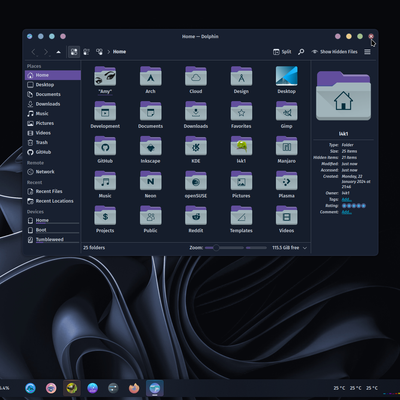This screenshot has width=400, height=400.
Task: Select the Design folder
Action: coord(241,80)
